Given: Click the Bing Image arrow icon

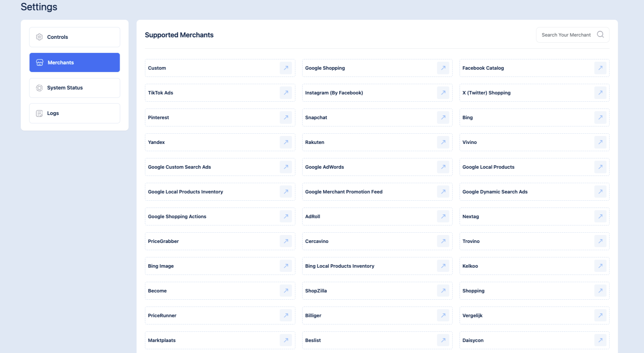Looking at the screenshot, I should (x=286, y=266).
